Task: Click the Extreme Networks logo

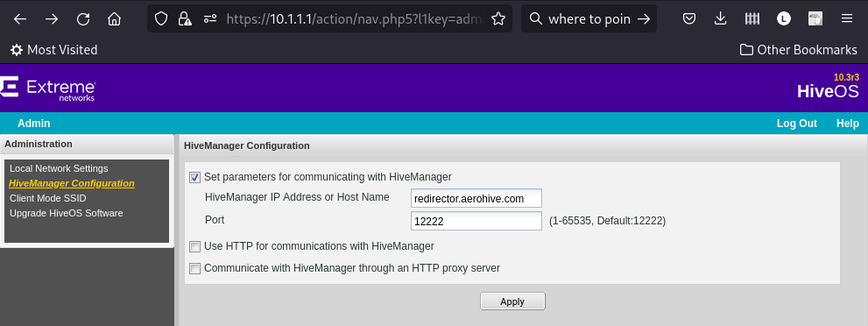Action: [48, 90]
